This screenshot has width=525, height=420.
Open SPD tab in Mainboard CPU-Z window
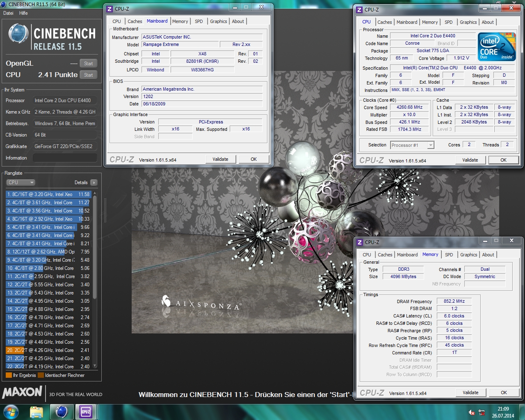click(199, 21)
